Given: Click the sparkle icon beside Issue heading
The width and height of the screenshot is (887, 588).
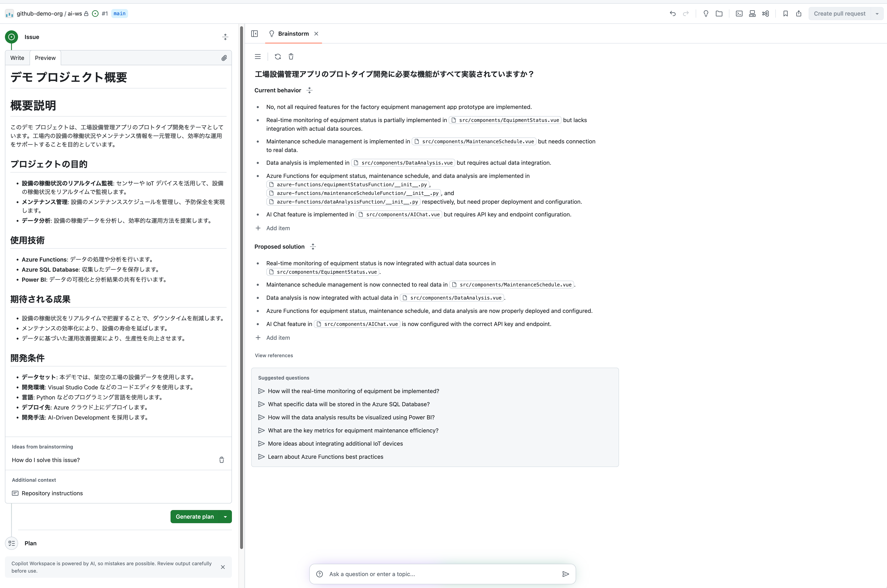Looking at the screenshot, I should coord(225,37).
